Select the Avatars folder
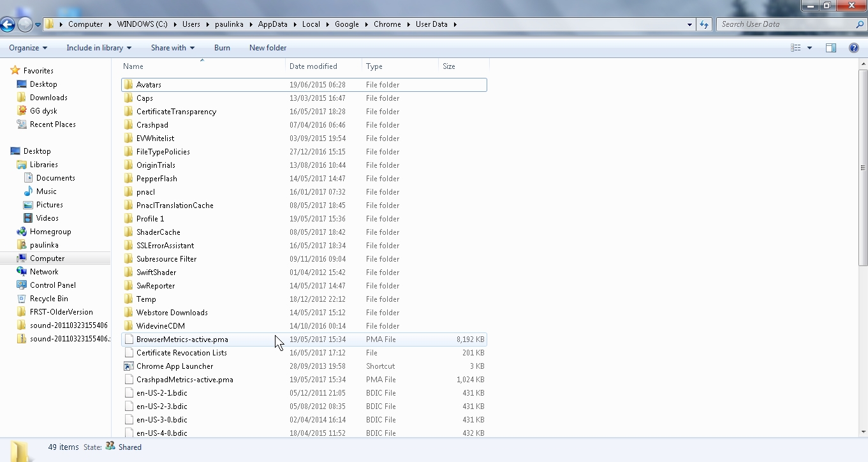Viewport: 868px width, 462px height. (304, 85)
